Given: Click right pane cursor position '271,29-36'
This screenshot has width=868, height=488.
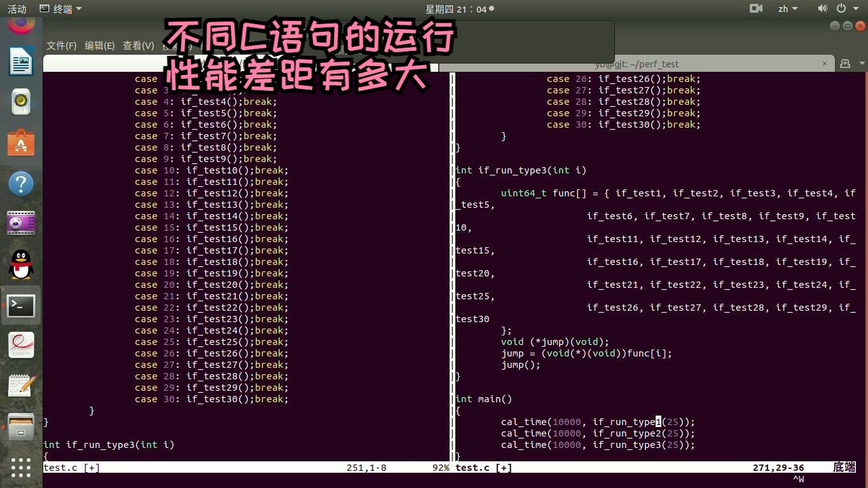Looking at the screenshot, I should pyautogui.click(x=778, y=468).
